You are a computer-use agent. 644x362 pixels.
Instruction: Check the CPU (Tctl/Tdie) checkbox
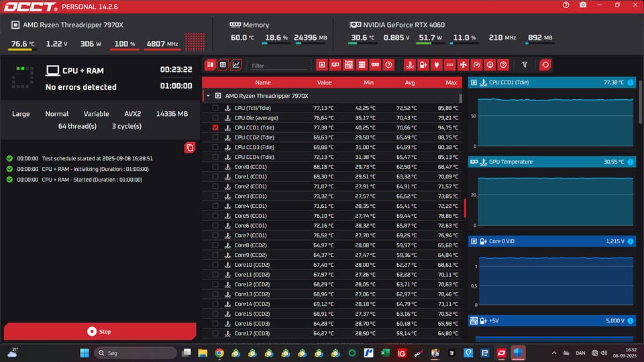(x=215, y=108)
